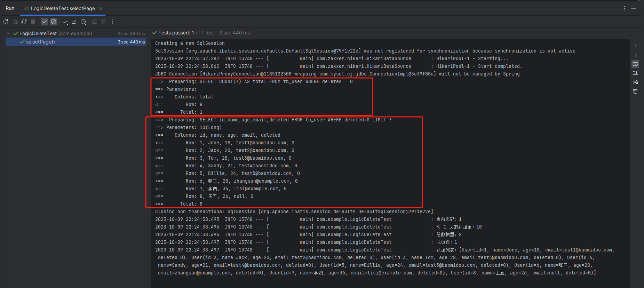644x288 pixels.
Task: Open run toolbar more options menu
Action: click(x=113, y=22)
